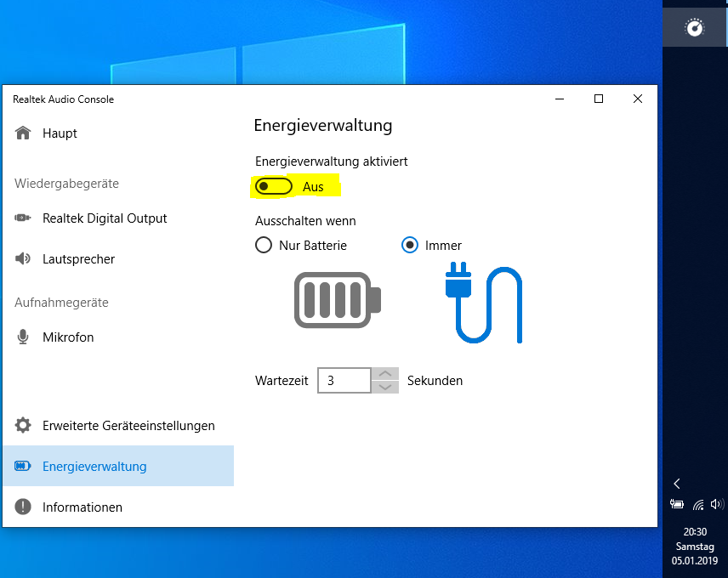Click the 'Wiedergabegeräte' section header
Viewport: 728px width, 578px height.
click(x=66, y=184)
